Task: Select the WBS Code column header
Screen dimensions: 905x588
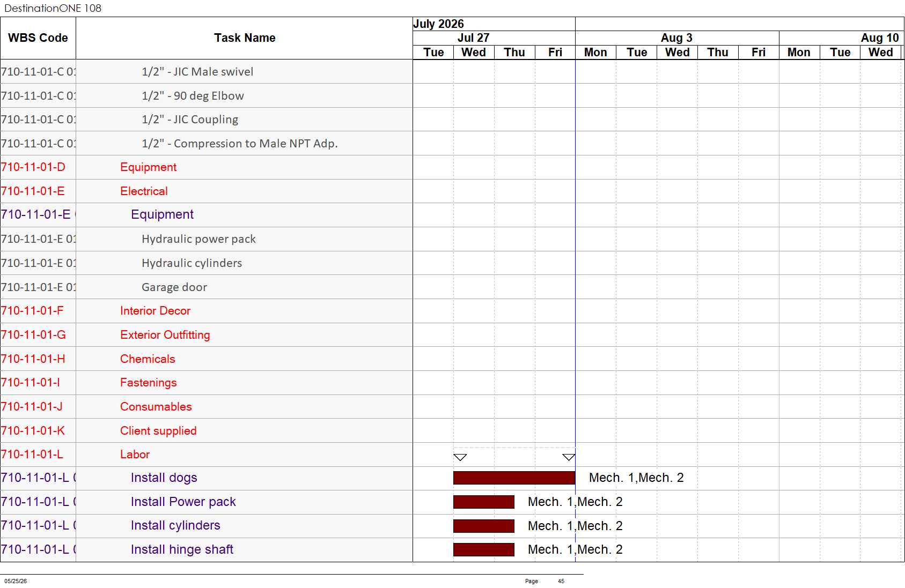Action: tap(38, 38)
